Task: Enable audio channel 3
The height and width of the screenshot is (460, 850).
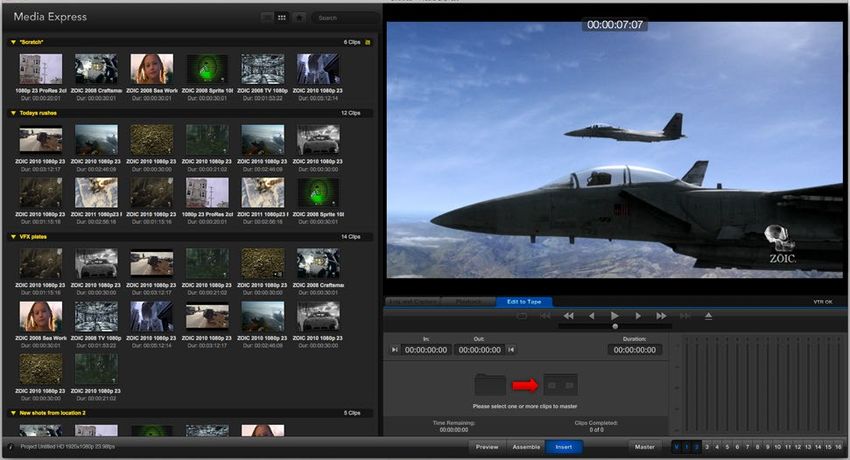Action: [708, 446]
